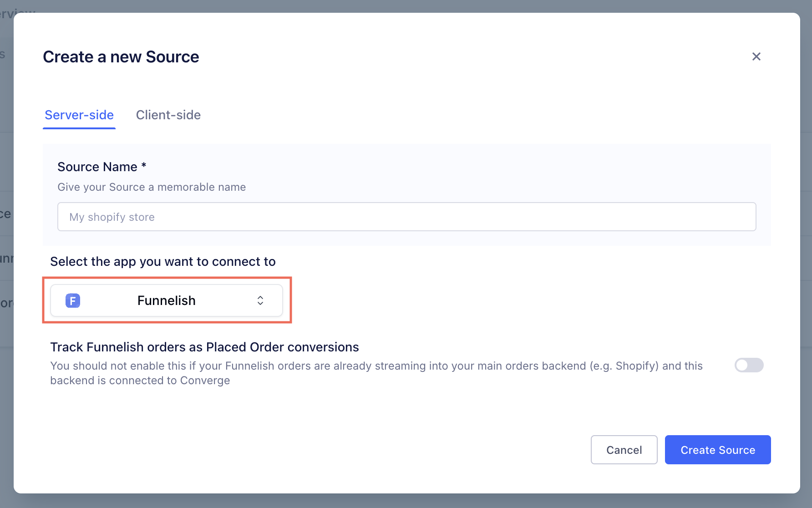Open the Funnelish app dropdown
This screenshot has width=812, height=508.
pos(167,300)
